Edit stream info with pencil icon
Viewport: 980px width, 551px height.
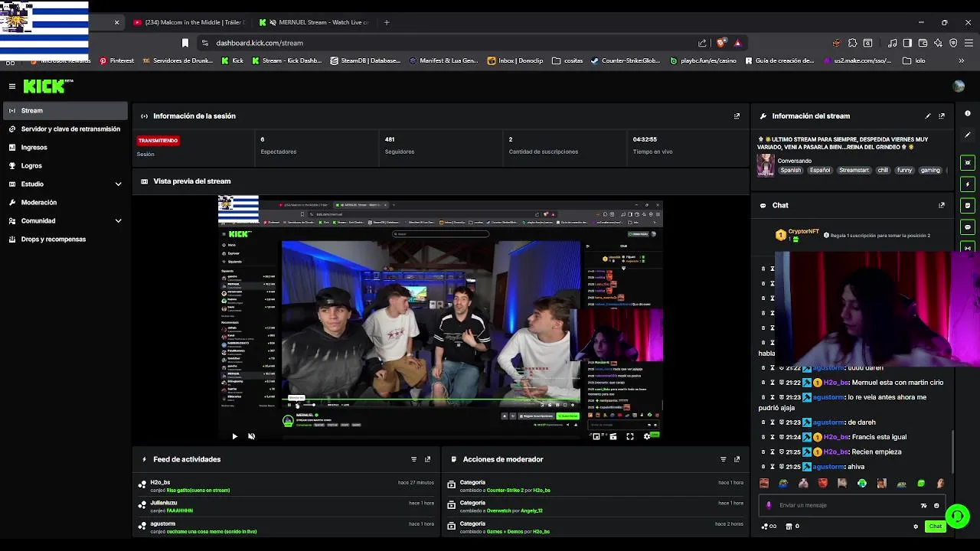tap(928, 116)
